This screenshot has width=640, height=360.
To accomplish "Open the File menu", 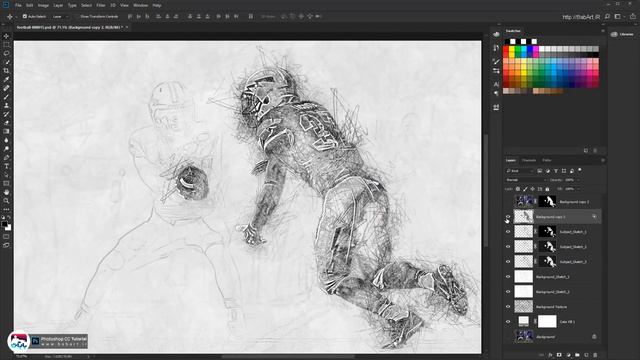I will pyautogui.click(x=18, y=5).
